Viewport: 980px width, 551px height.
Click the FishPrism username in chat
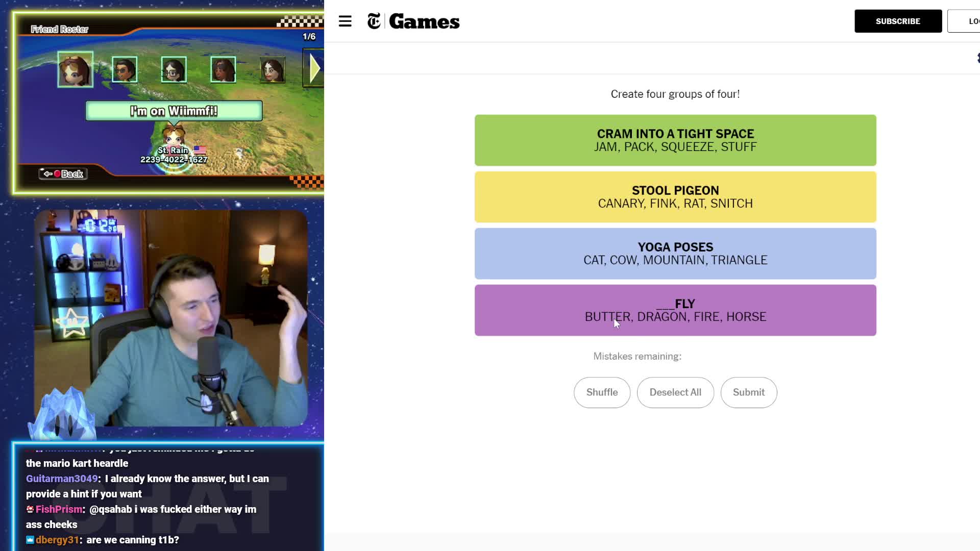point(59,509)
